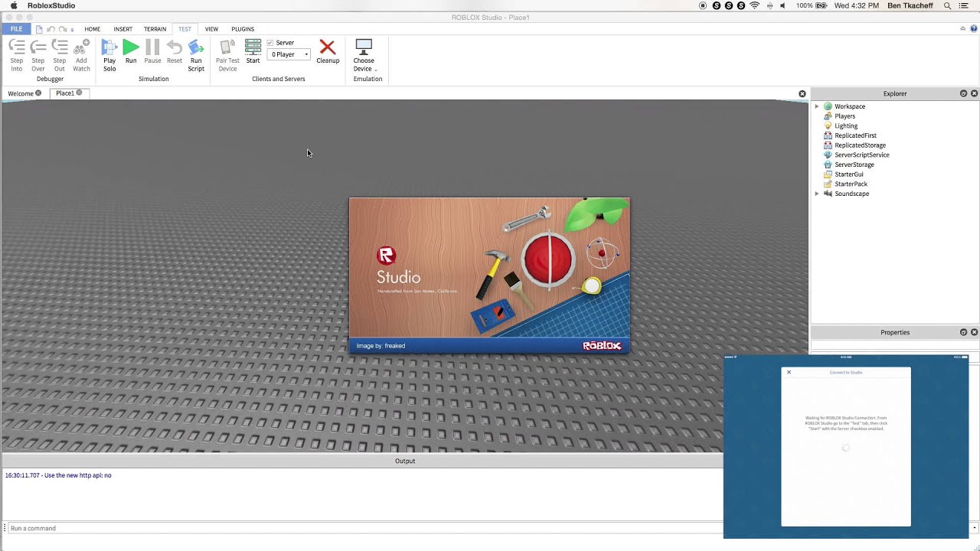
Task: Select ReplicatedFirst in Explorer
Action: 855,135
